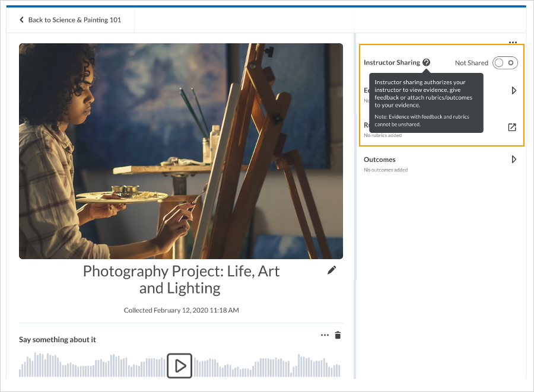Click the edit pencil next to the photo title
The width and height of the screenshot is (534, 392).
tap(332, 270)
